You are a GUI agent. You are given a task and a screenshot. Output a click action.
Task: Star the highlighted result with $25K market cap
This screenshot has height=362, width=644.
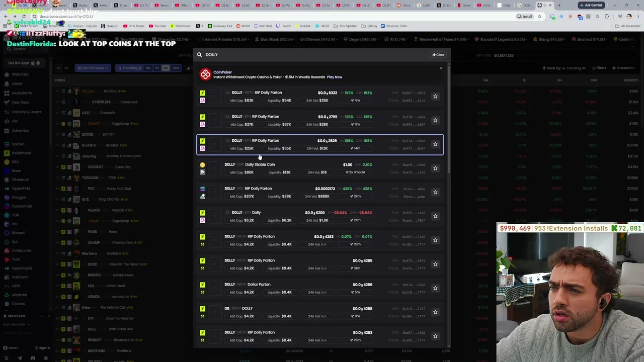pyautogui.click(x=435, y=144)
